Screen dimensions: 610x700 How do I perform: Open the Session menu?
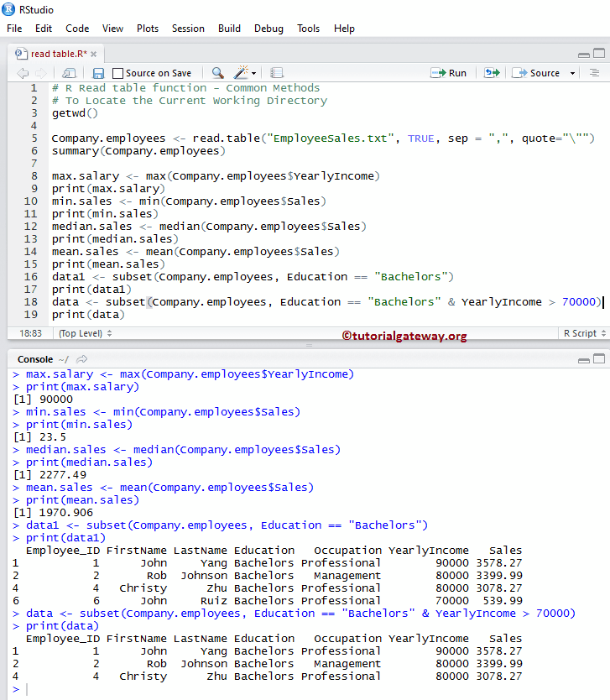pos(188,28)
